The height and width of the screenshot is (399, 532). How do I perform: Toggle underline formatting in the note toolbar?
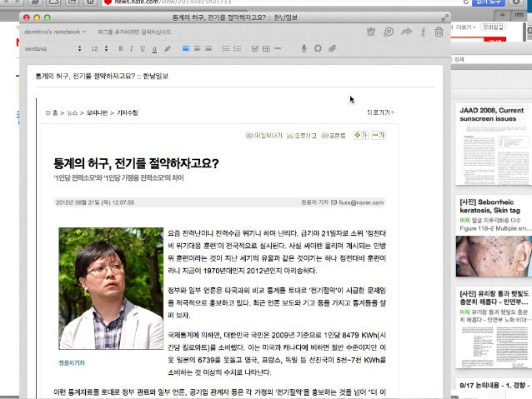[x=143, y=49]
